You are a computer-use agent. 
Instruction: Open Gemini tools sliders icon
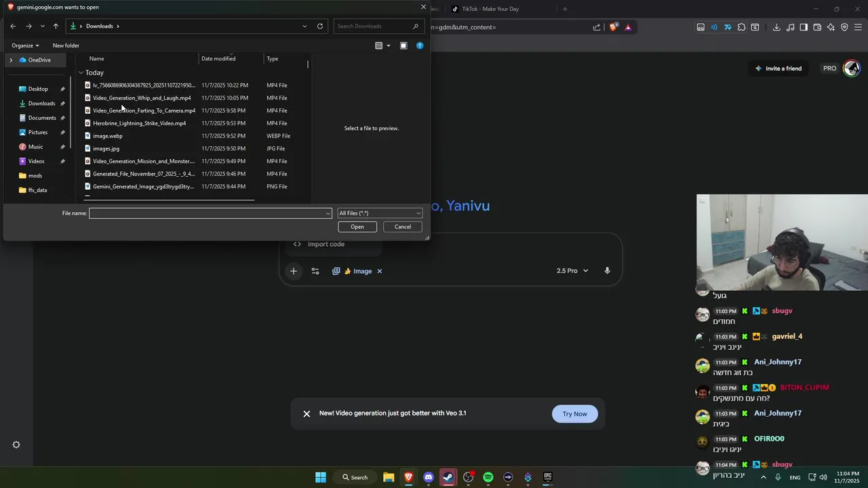click(315, 271)
